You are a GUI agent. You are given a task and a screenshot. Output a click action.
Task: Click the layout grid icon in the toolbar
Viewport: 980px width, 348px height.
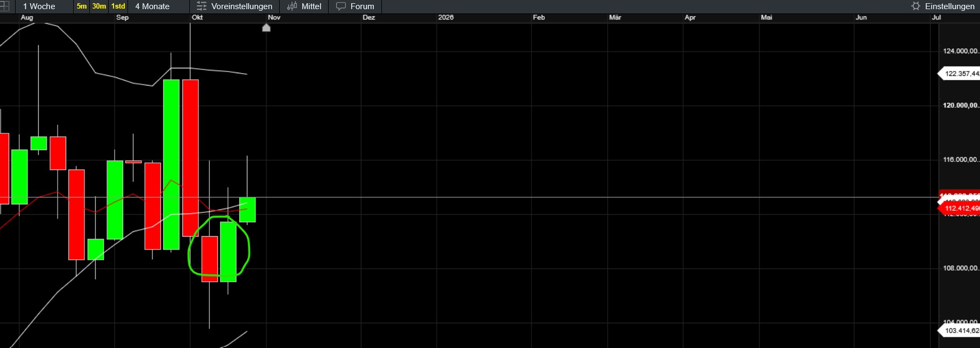[4, 6]
